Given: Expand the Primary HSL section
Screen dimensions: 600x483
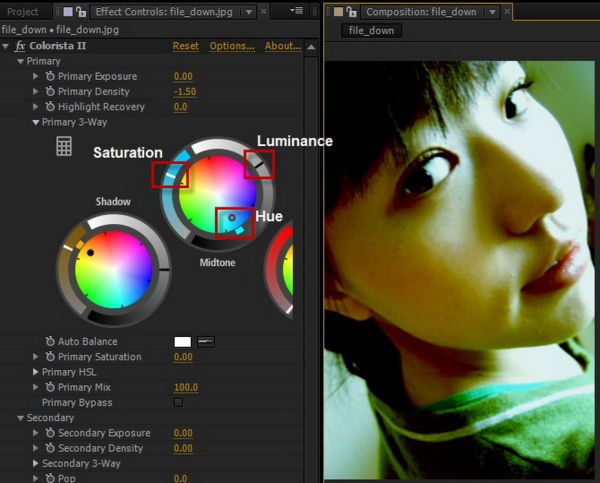Looking at the screenshot, I should point(36,372).
